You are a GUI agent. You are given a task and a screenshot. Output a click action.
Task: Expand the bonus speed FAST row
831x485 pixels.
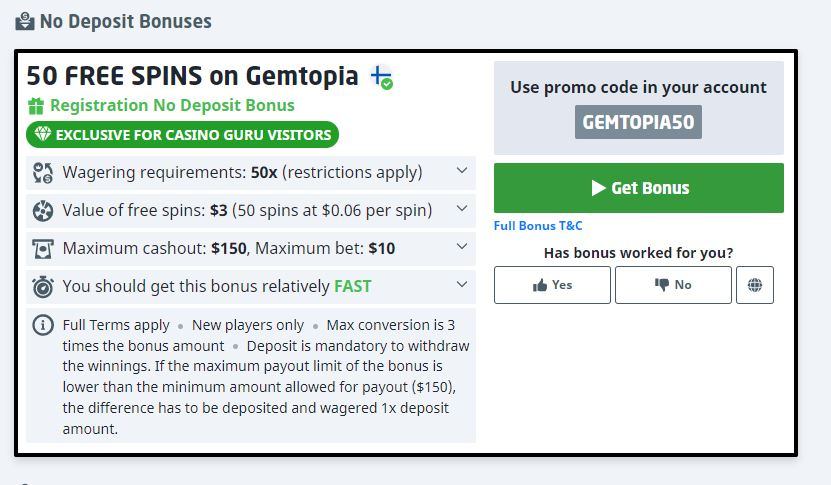[461, 285]
